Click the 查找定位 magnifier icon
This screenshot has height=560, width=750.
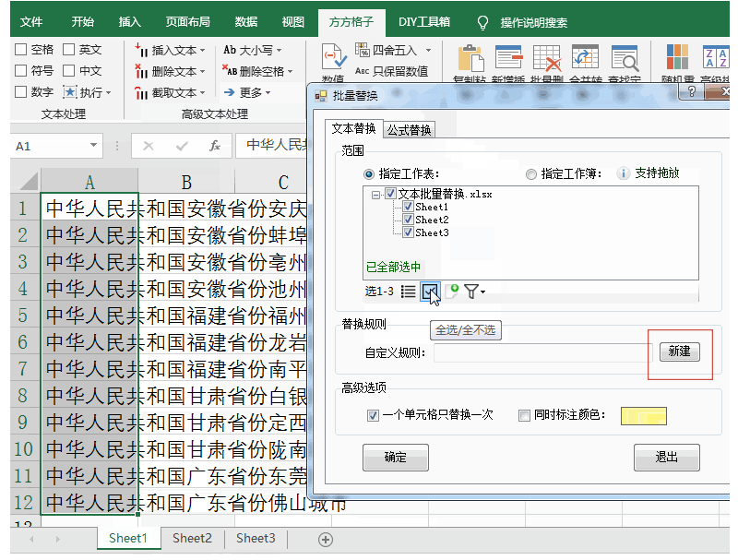pos(625,59)
